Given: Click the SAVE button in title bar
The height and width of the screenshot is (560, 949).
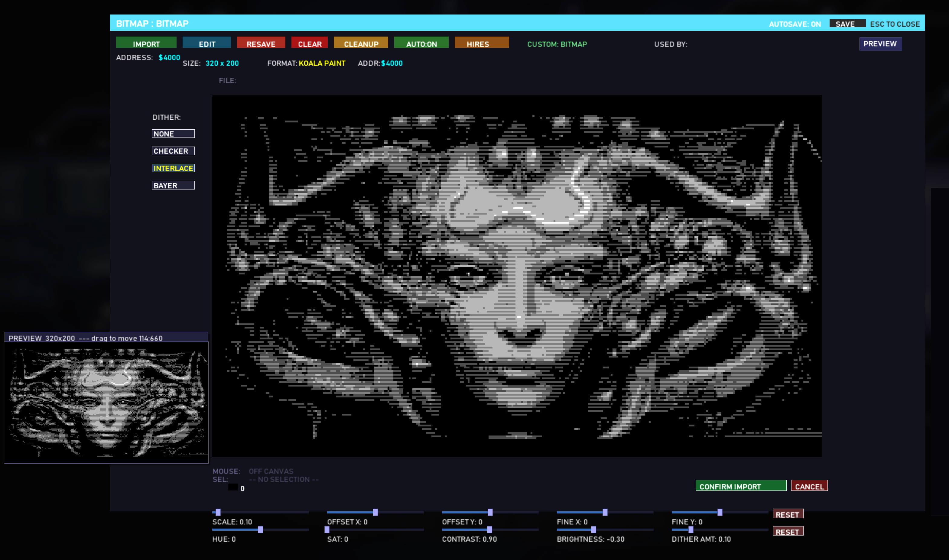Looking at the screenshot, I should [847, 23].
